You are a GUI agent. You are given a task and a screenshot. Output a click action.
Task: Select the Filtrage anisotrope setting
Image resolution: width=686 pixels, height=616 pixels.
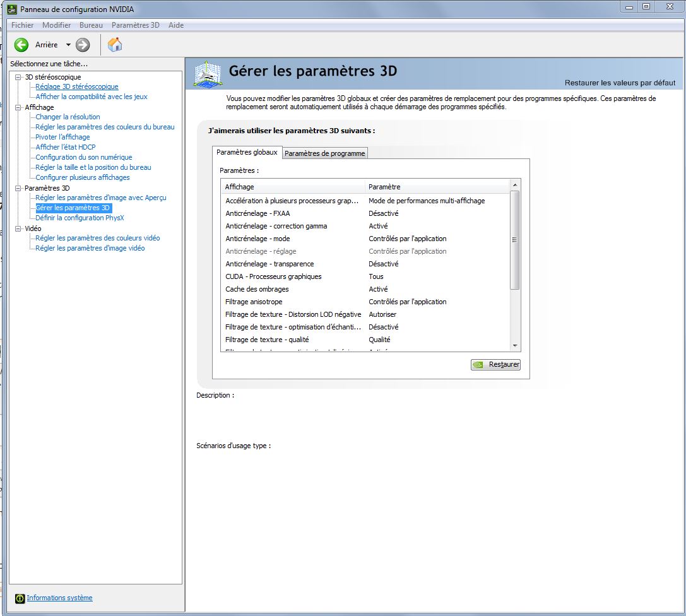(x=366, y=302)
